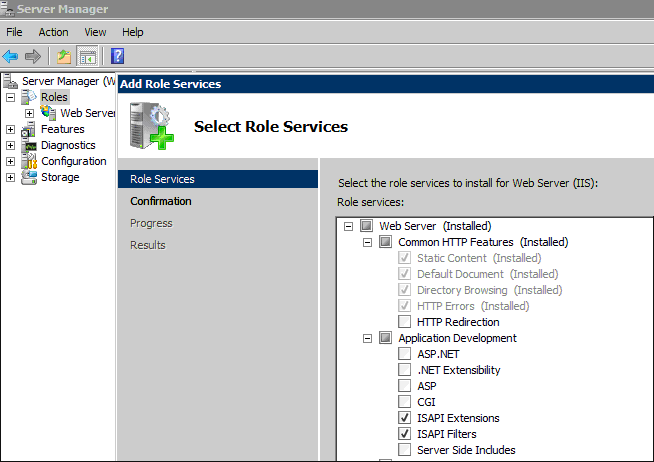
Task: Select the Features node in the tree
Action: [x=63, y=129]
